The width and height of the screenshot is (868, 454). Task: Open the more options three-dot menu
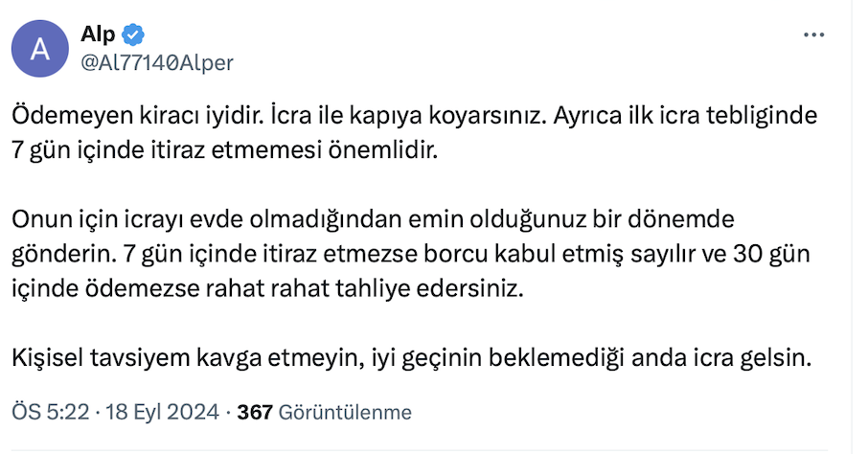coord(812,35)
